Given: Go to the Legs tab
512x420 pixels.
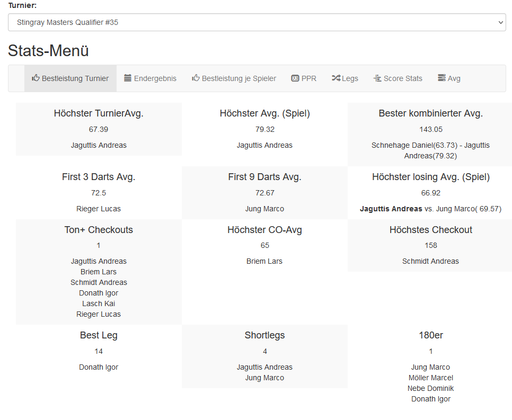Looking at the screenshot, I should [x=350, y=78].
